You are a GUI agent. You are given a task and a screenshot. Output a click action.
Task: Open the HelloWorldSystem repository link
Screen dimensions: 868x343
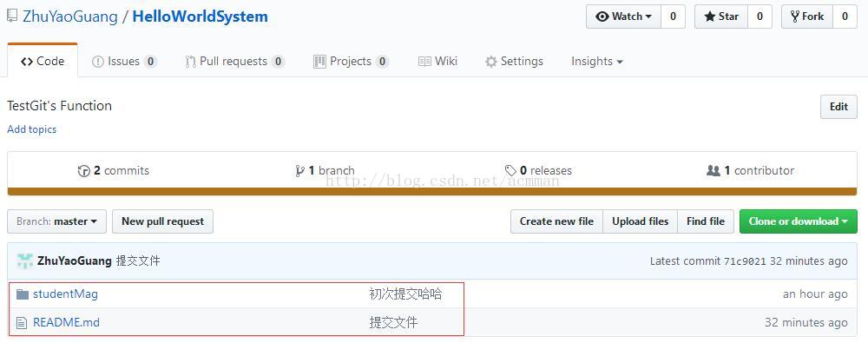pyautogui.click(x=201, y=16)
